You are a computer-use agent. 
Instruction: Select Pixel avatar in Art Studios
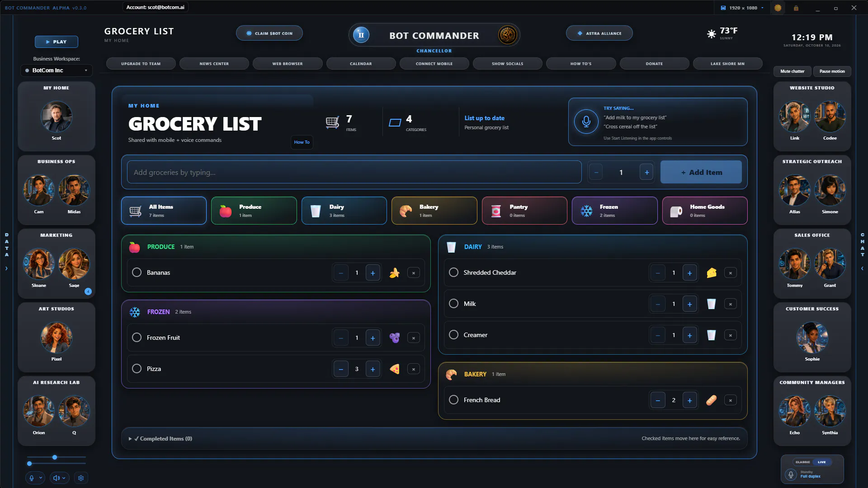[x=56, y=338]
